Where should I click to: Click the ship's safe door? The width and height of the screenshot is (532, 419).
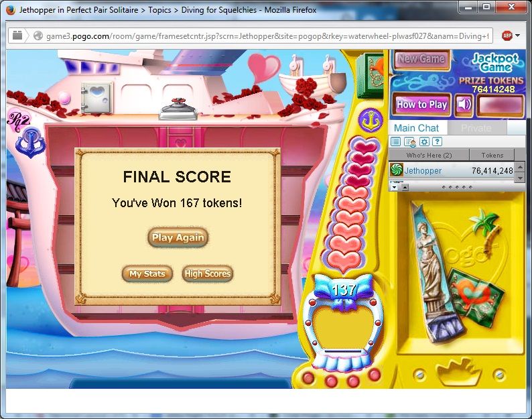pyautogui.click(x=96, y=97)
